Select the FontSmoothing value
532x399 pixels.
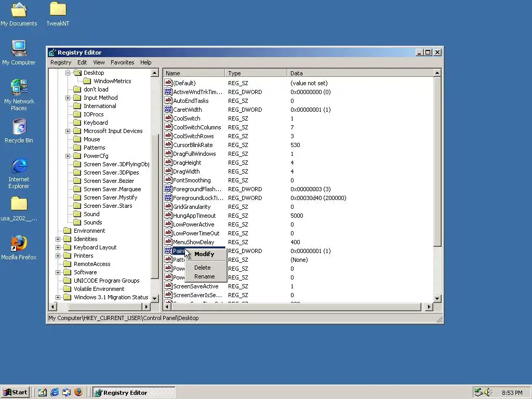[x=192, y=180]
